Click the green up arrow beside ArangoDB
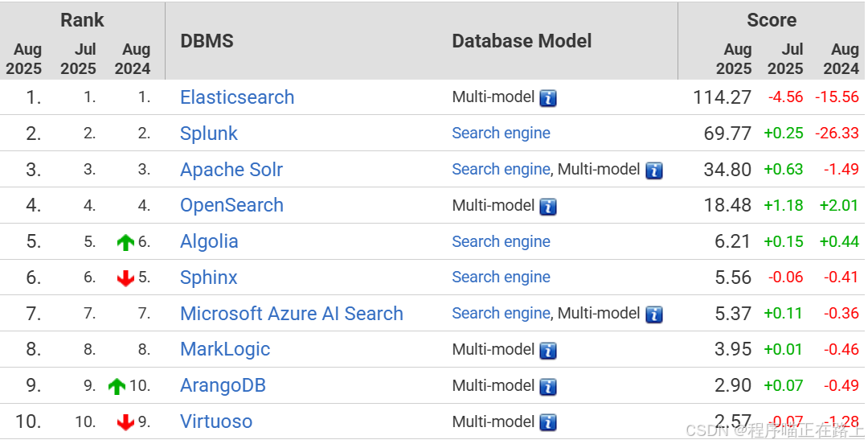Viewport: 868px width, 444px height. (x=117, y=386)
